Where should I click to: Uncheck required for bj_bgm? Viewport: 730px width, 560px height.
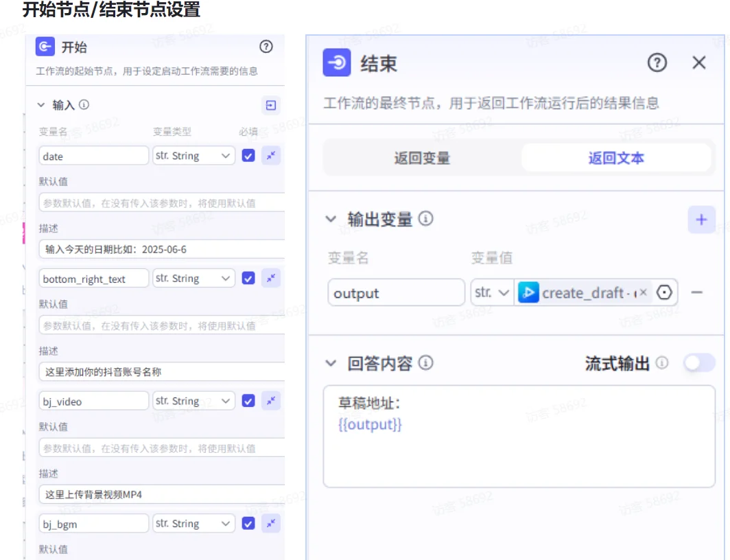click(248, 523)
